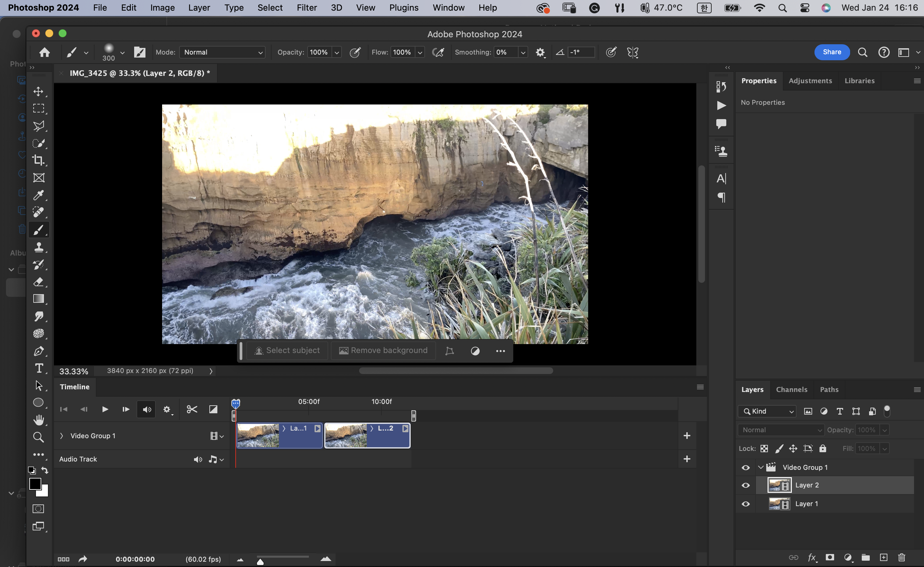Select the Horizontal Type tool
This screenshot has height=567, width=924.
point(39,368)
